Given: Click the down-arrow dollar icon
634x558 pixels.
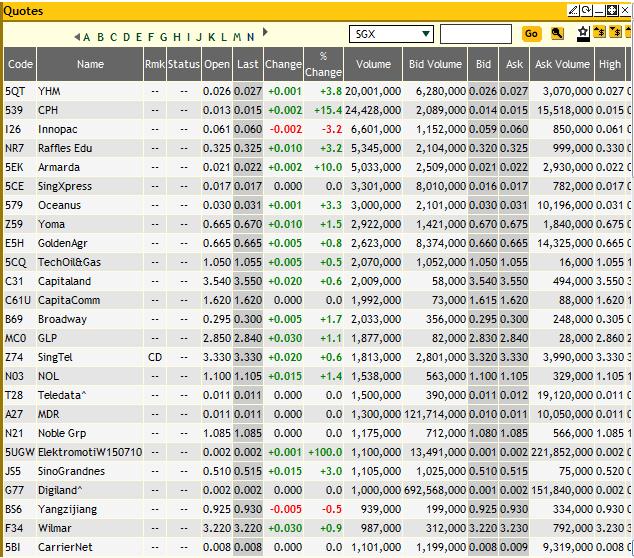Looking at the screenshot, I should pyautogui.click(x=615, y=32).
